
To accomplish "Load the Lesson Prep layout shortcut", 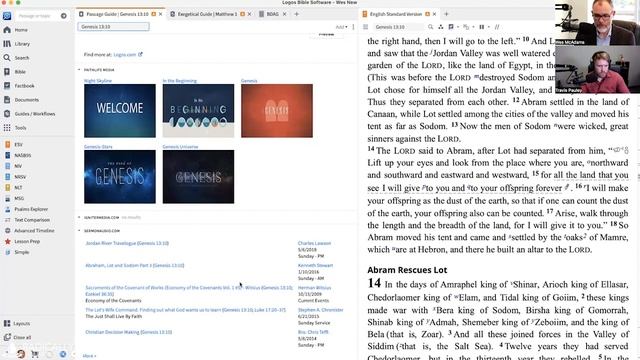I will (x=22, y=241).
